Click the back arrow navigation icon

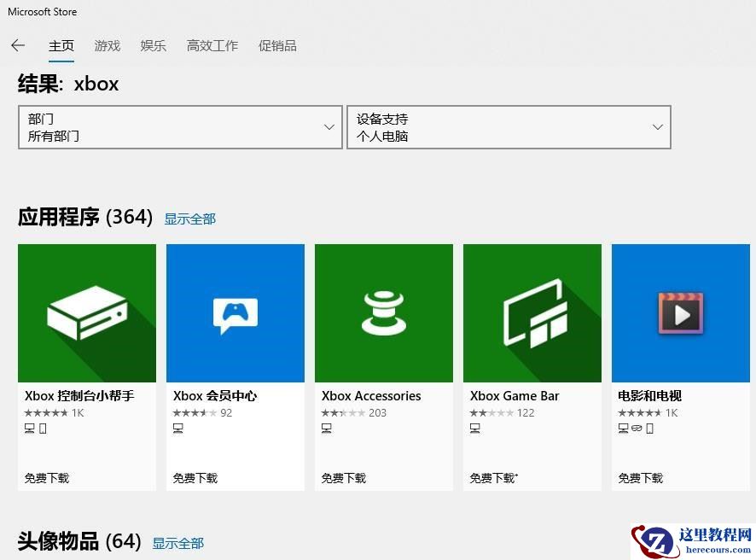18,45
